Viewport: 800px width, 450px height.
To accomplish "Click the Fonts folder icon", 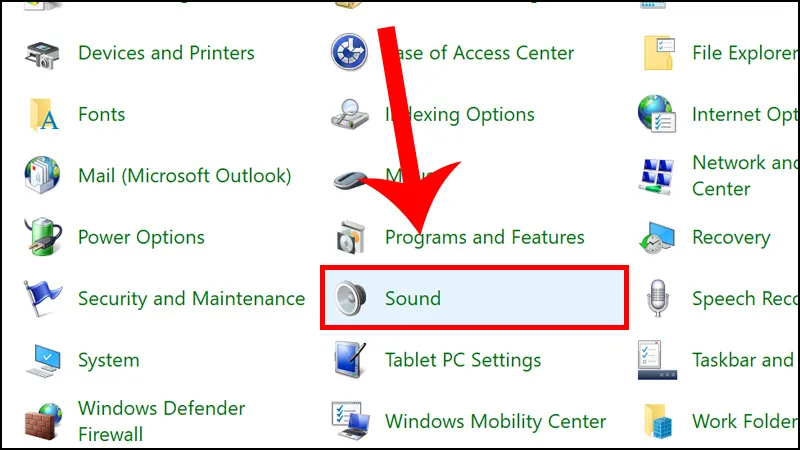I will (x=44, y=114).
